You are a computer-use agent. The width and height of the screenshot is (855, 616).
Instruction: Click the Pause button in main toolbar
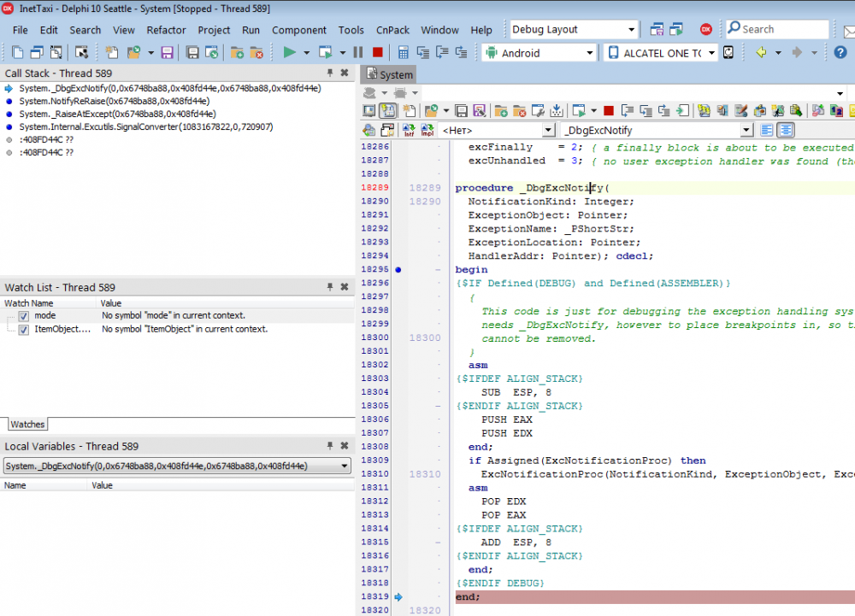coord(358,52)
